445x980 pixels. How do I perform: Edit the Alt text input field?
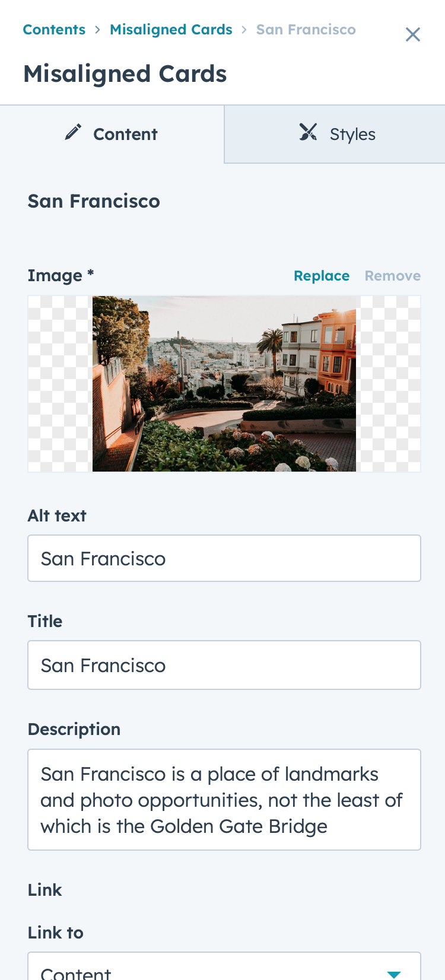tap(224, 558)
